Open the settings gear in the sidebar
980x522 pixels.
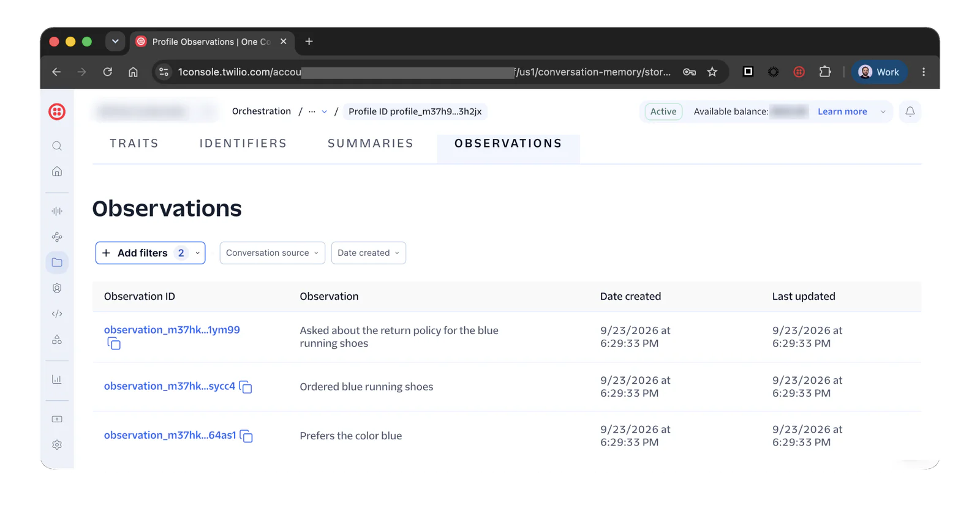(x=57, y=445)
